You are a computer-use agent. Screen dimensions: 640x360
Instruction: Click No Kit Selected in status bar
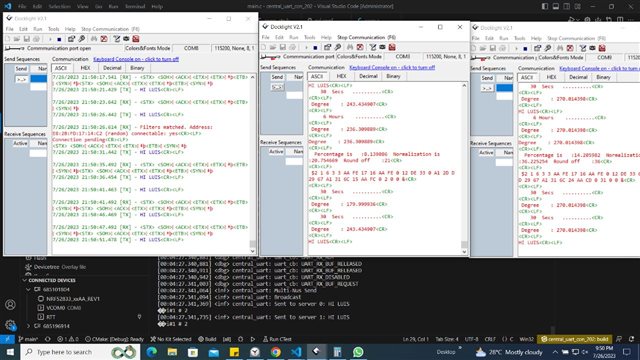click(x=171, y=339)
